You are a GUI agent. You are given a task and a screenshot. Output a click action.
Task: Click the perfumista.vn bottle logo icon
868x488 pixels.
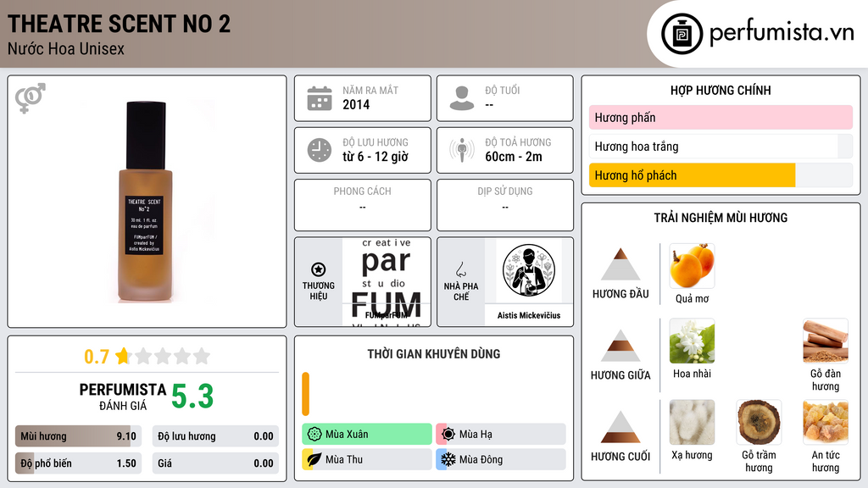click(x=682, y=34)
